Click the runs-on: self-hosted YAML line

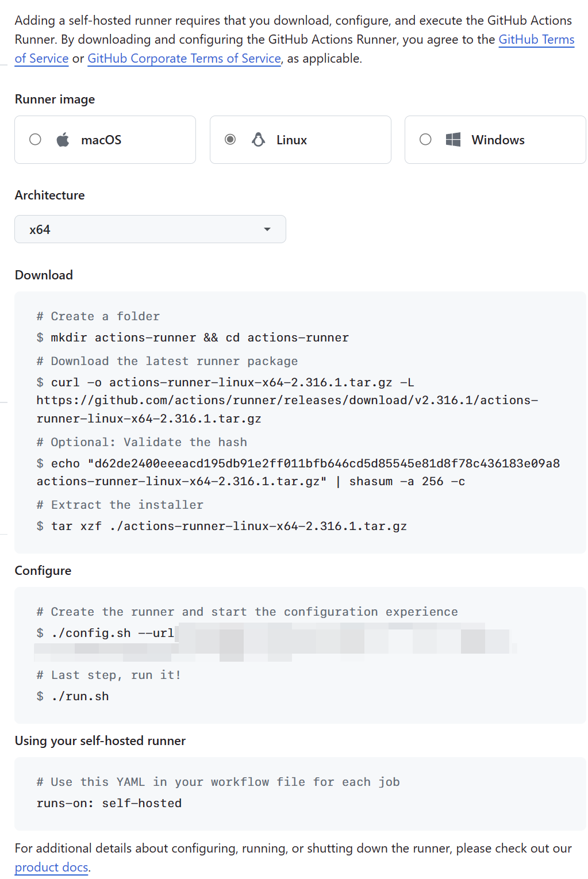[x=109, y=803]
